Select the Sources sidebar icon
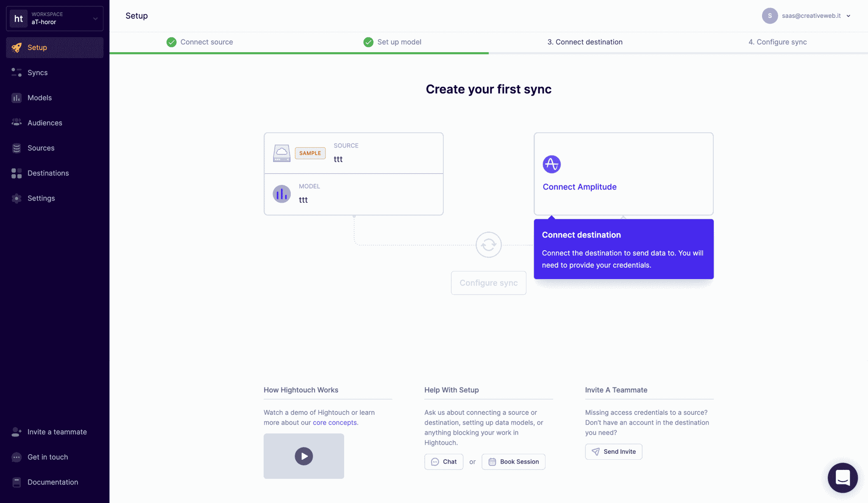 pyautogui.click(x=16, y=148)
